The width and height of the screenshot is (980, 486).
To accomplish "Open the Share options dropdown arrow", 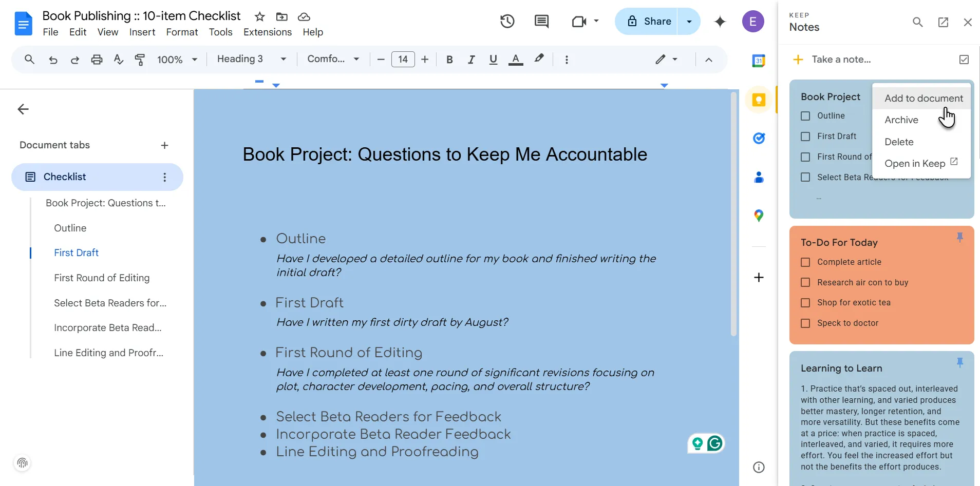I will [689, 21].
